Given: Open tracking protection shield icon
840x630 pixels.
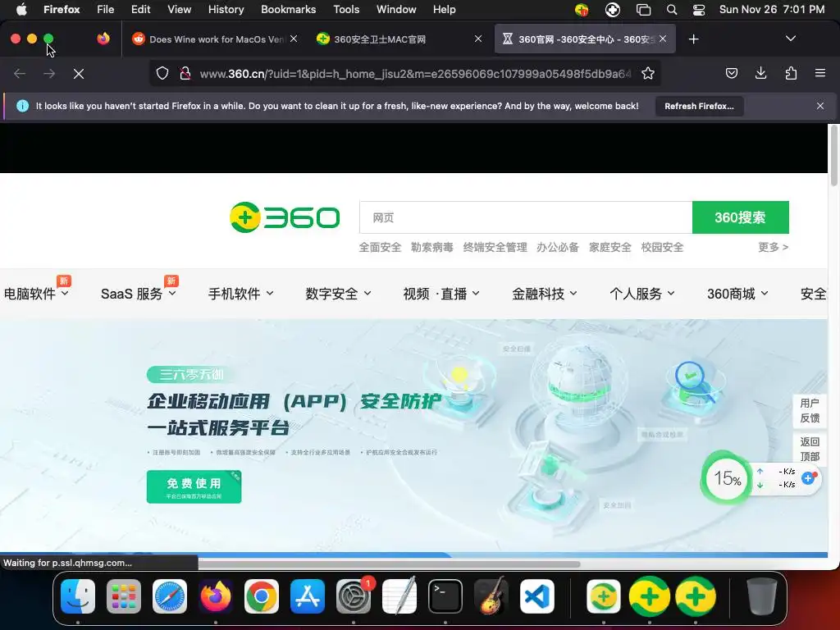Looking at the screenshot, I should [x=162, y=73].
